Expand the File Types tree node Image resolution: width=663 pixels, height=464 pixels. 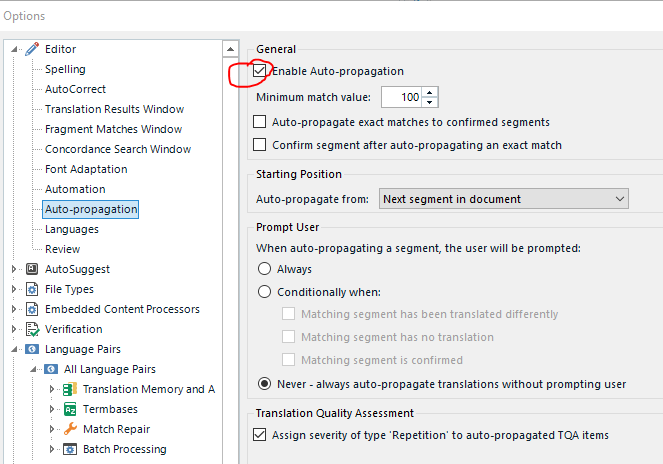tap(14, 289)
